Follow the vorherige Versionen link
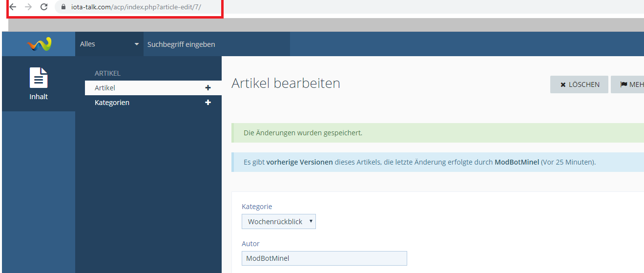This screenshot has width=644, height=273. pyautogui.click(x=299, y=162)
